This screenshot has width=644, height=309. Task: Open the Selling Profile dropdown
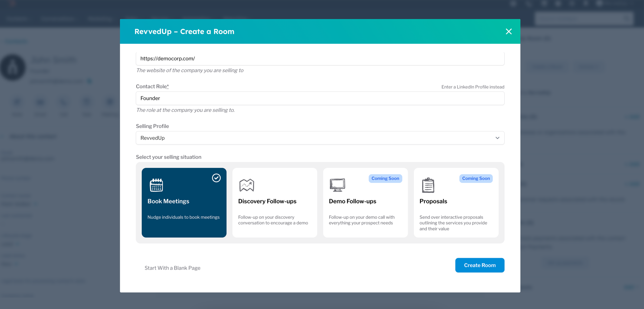click(320, 138)
